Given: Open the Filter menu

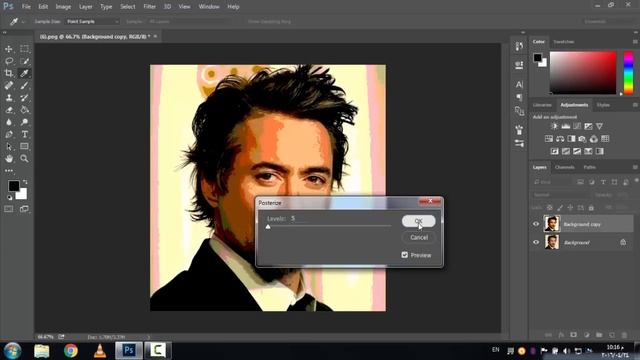Looking at the screenshot, I should [x=149, y=7].
